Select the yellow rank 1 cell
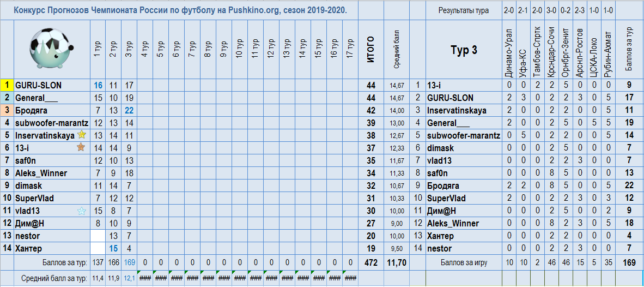This screenshot has width=644, height=287. tap(7, 85)
